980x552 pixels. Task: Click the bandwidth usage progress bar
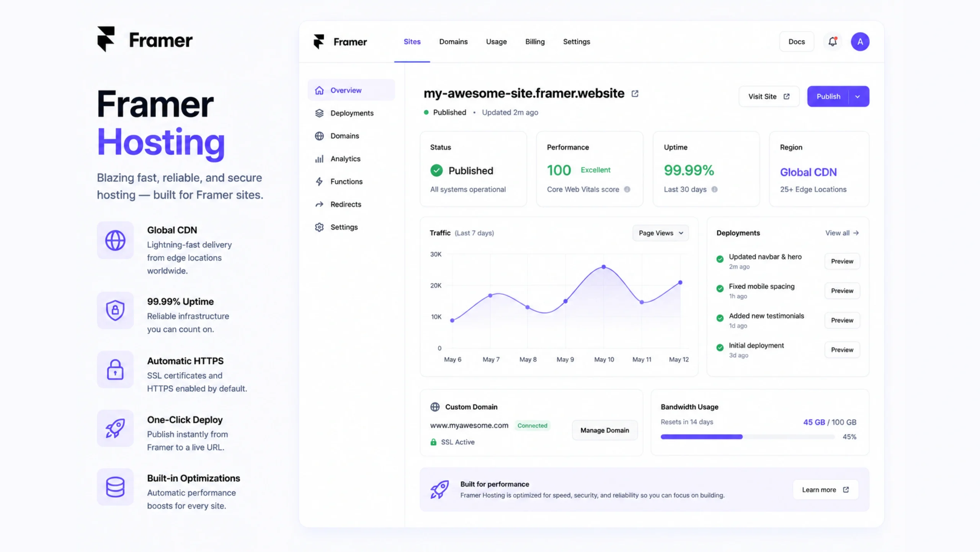(x=747, y=437)
